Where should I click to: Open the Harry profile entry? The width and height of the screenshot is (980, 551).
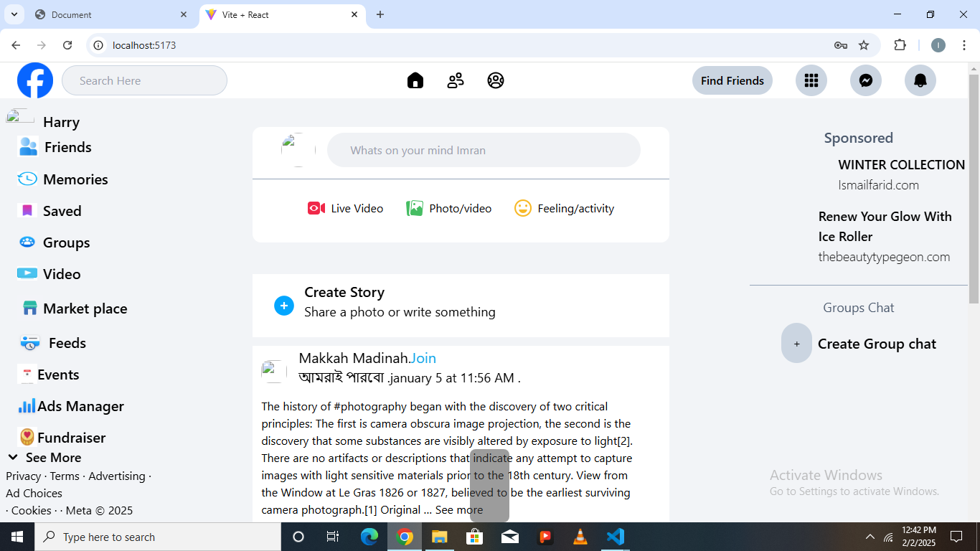(43, 121)
